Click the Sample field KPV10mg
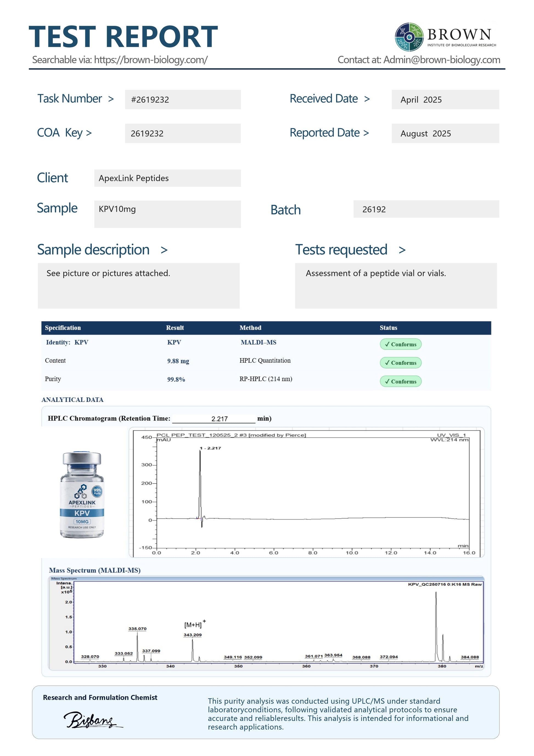This screenshot has height=756, width=534. pos(167,214)
